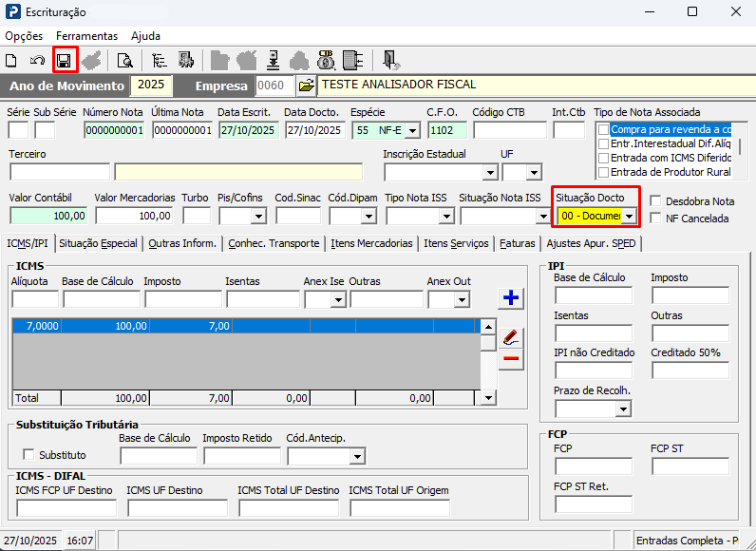This screenshot has height=551, width=756.
Task: Expand the Espécie combo box
Action: (x=411, y=130)
